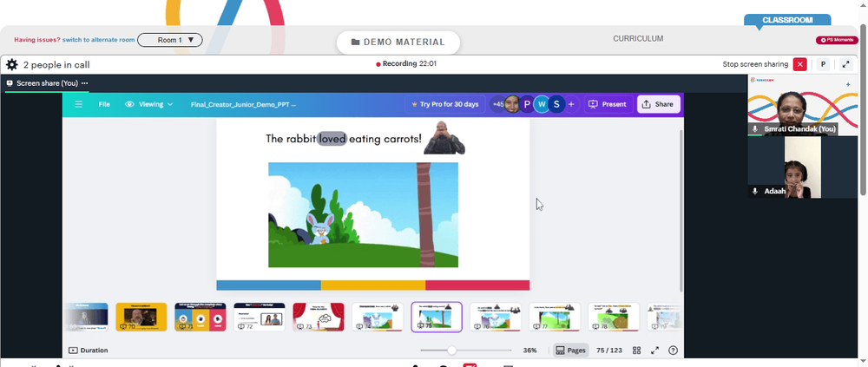The image size is (868, 367).
Task: Click Adaah video tile
Action: 802,167
